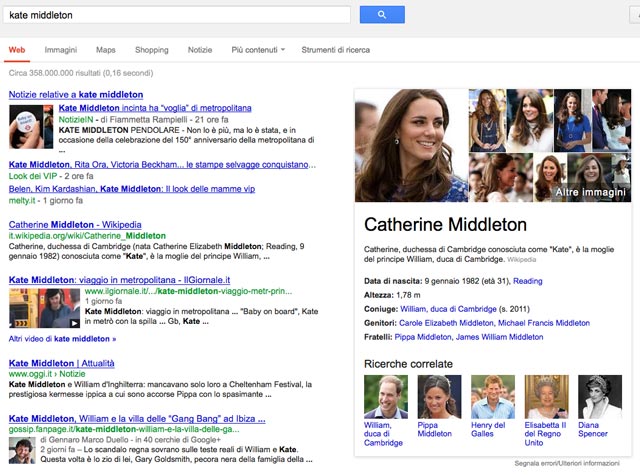640x475 pixels.
Task: Click the 'Baby on board' badge thumbnail
Action: [x=31, y=127]
